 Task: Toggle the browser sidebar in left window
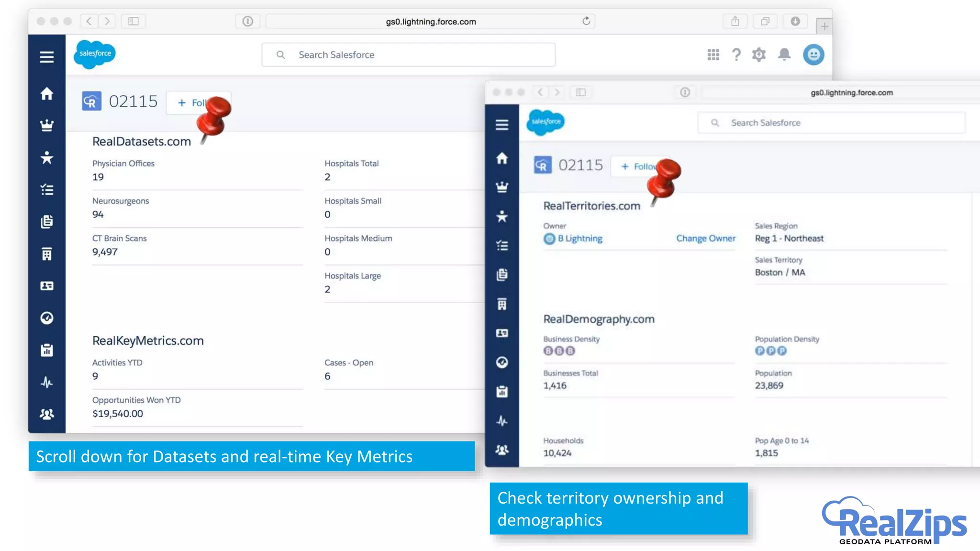click(x=133, y=21)
